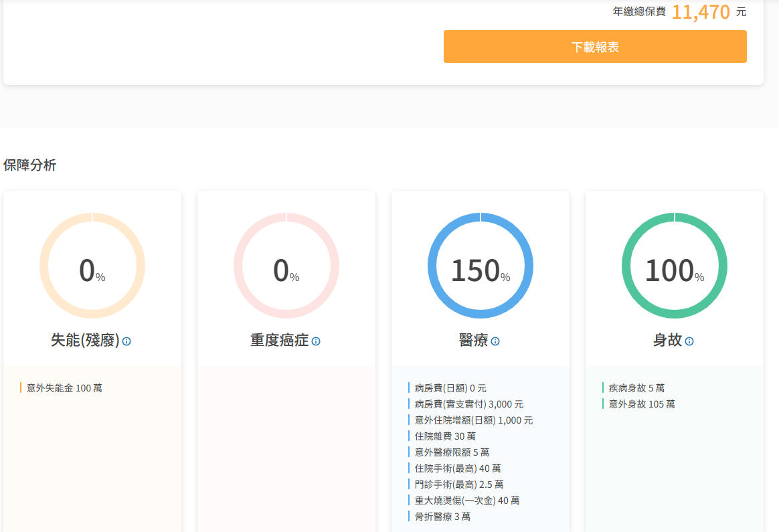Screen dimensions: 779x532
Task: Click the 11,470 total premium amount
Action: [x=700, y=12]
